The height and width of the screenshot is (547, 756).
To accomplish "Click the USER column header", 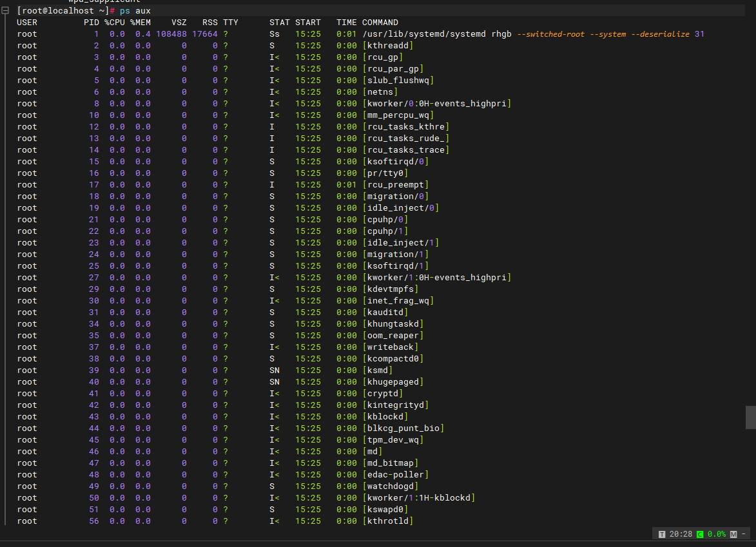I will [27, 23].
